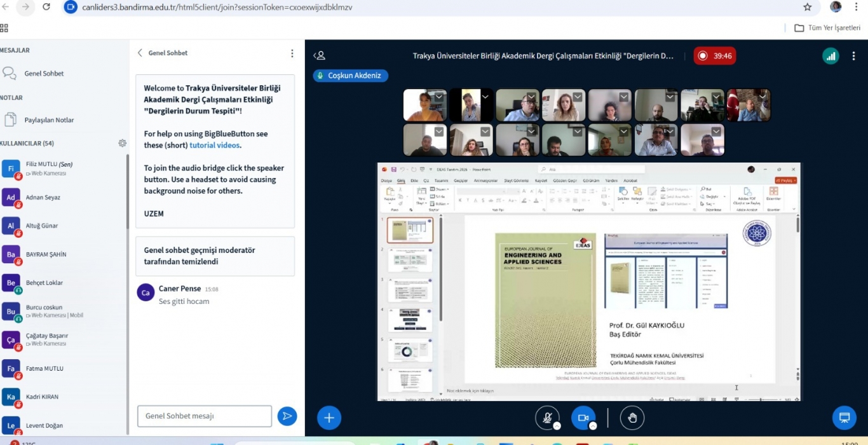Open the chat options three-dot menu
The image size is (868, 445).
coord(292,53)
